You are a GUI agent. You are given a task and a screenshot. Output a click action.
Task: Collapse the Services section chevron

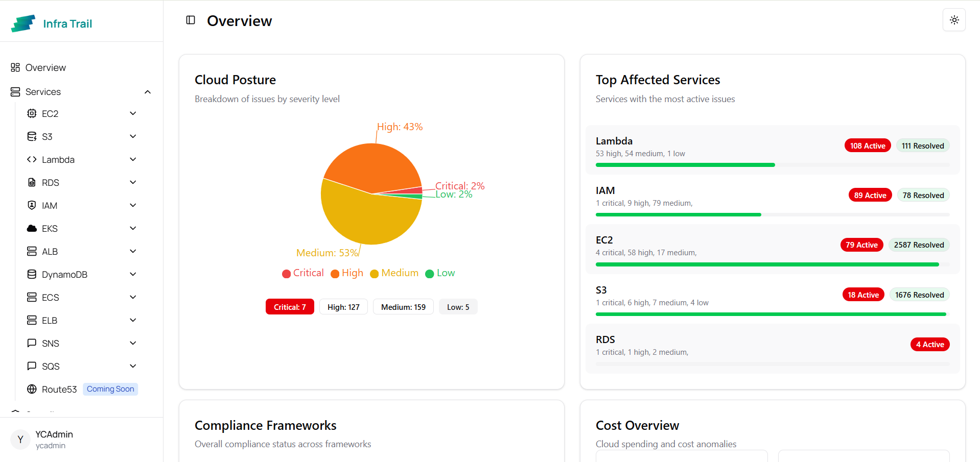[x=148, y=92]
